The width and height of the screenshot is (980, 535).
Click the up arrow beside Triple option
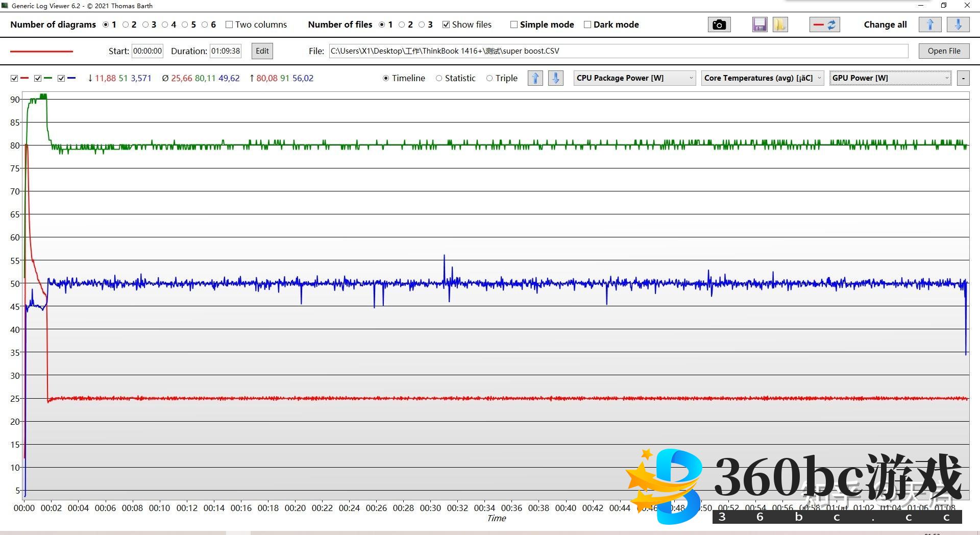coord(535,78)
